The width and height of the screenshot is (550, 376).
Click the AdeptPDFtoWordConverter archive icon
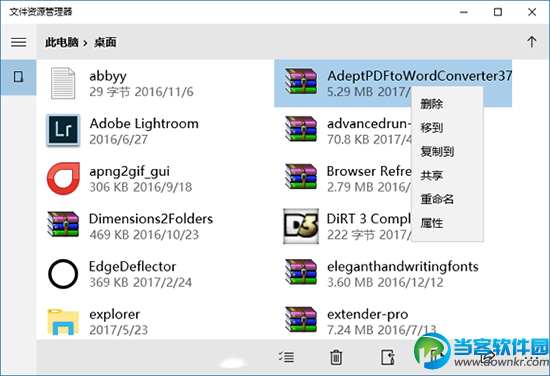pyautogui.click(x=301, y=81)
